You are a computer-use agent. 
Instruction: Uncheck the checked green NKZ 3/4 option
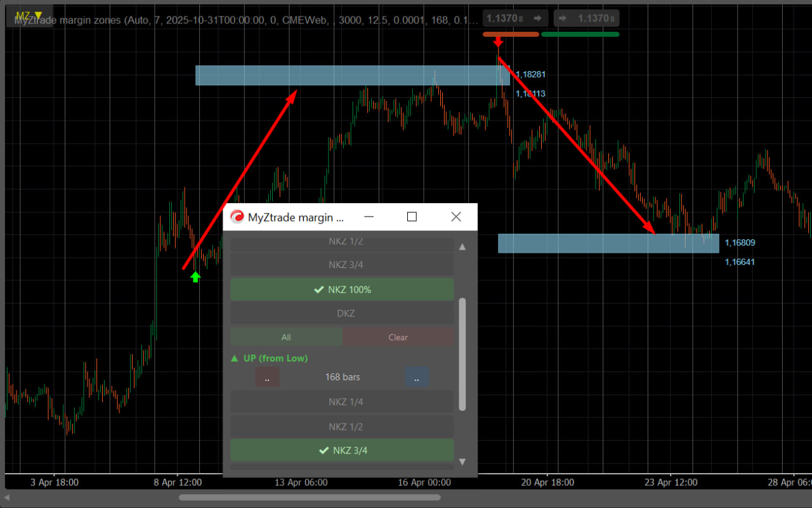click(342, 450)
